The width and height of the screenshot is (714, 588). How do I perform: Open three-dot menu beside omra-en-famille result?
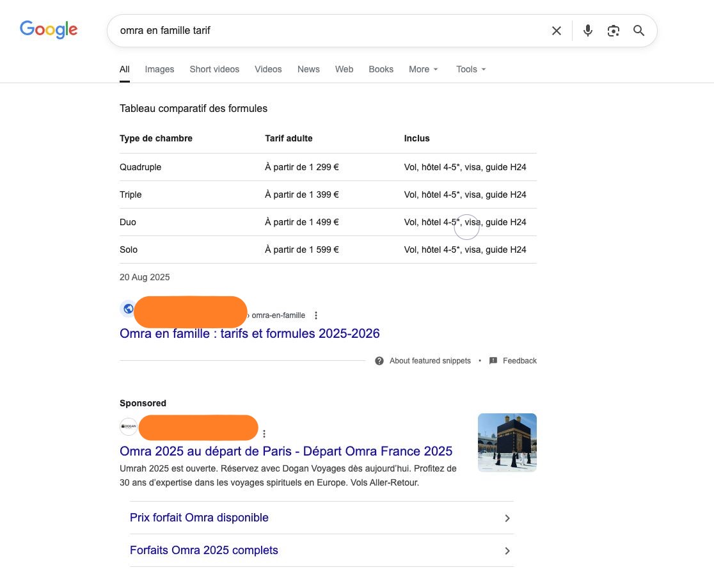coord(316,315)
